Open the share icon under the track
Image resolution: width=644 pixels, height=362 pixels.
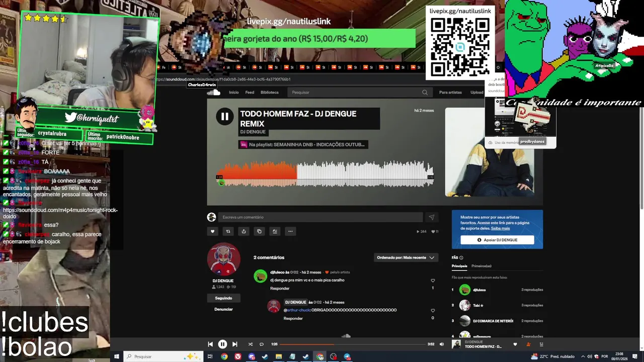[x=244, y=231]
